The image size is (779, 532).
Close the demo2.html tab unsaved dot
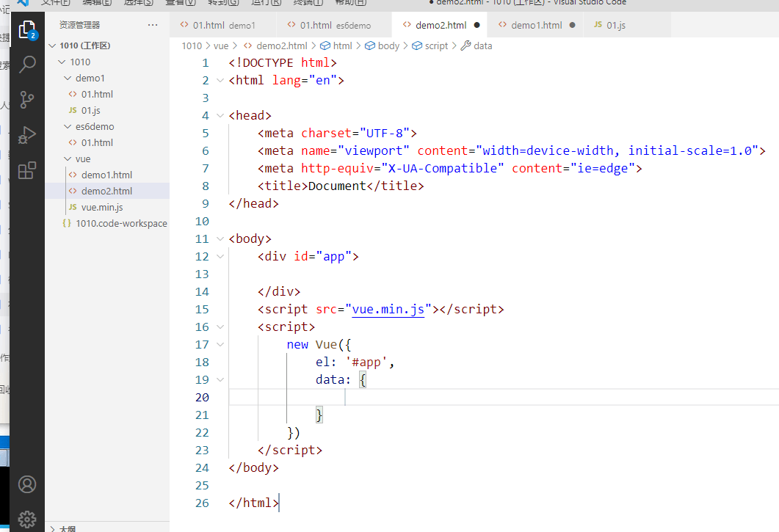coord(477,25)
